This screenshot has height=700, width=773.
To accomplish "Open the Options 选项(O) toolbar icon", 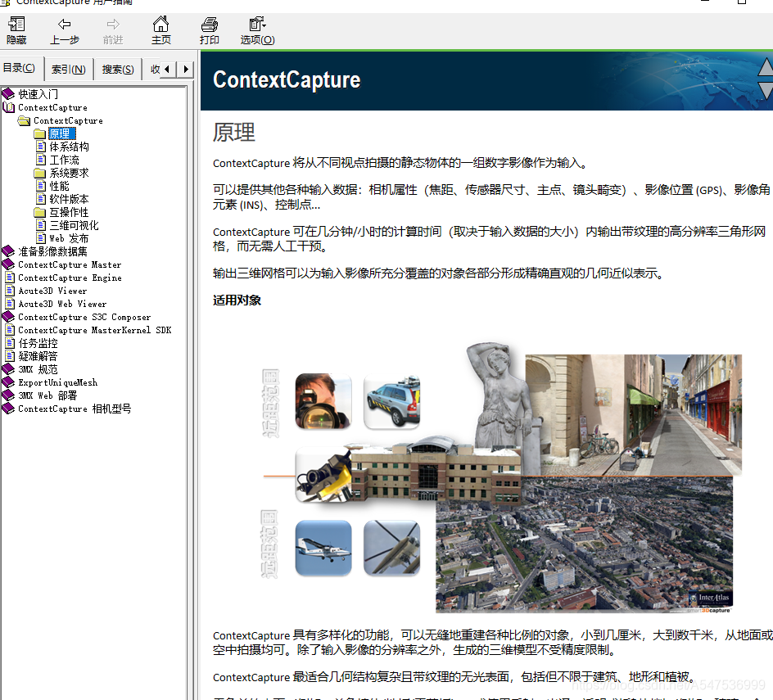I will (257, 24).
